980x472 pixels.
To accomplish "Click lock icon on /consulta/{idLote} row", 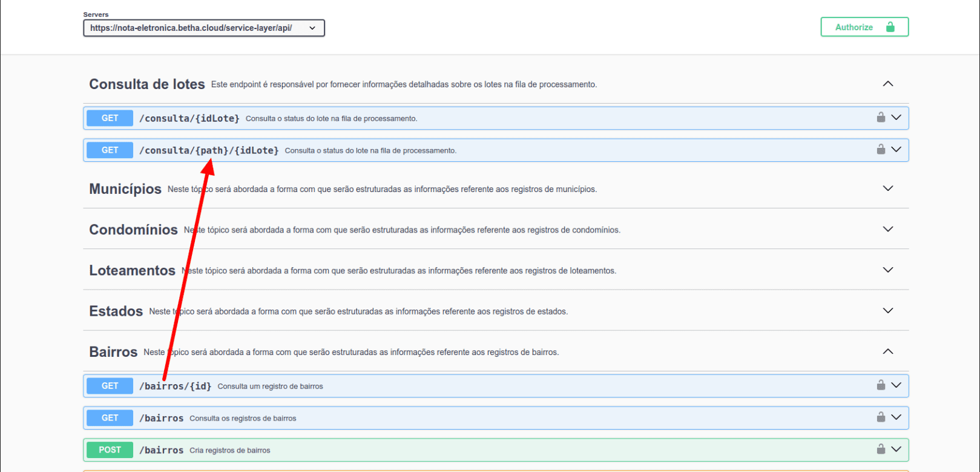I will pyautogui.click(x=881, y=117).
